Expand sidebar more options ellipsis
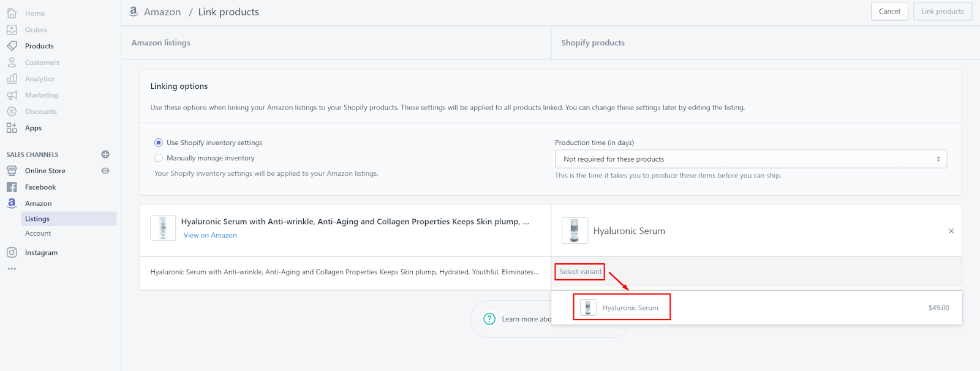 [x=12, y=269]
